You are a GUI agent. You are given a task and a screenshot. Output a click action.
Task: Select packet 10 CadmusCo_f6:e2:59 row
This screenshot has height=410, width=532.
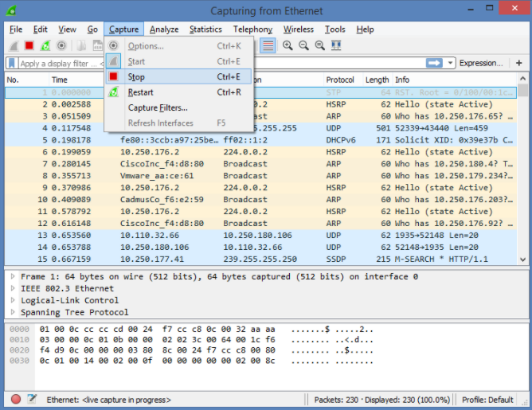tap(260, 199)
